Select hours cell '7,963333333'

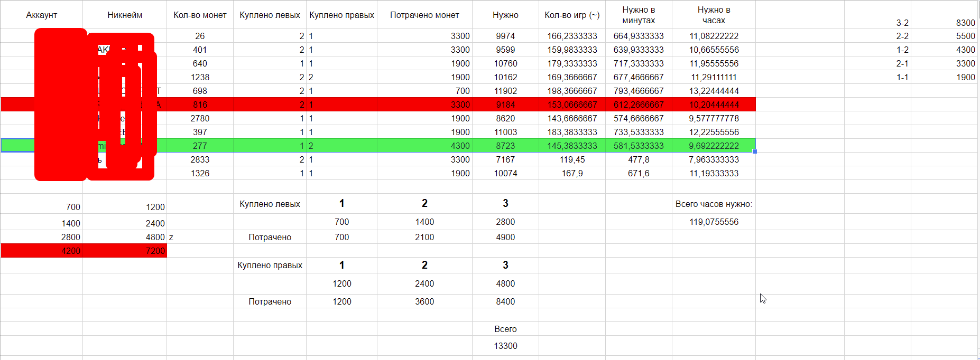[x=714, y=159]
